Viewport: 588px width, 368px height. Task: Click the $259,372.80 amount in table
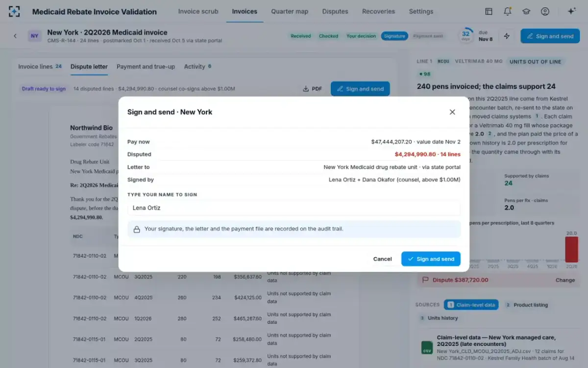coord(247,360)
